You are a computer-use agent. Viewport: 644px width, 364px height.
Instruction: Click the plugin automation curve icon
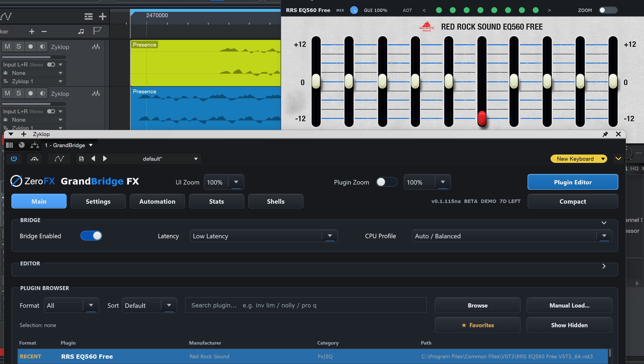coord(59,159)
